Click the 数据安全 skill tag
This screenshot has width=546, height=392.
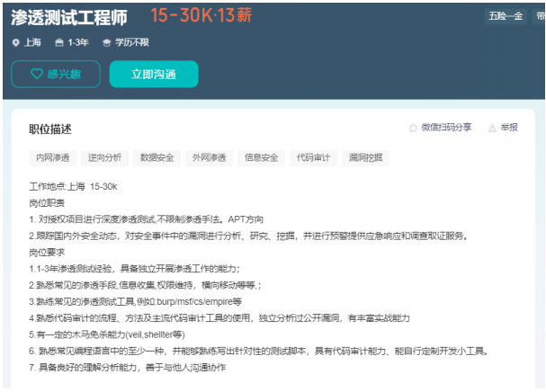point(157,158)
